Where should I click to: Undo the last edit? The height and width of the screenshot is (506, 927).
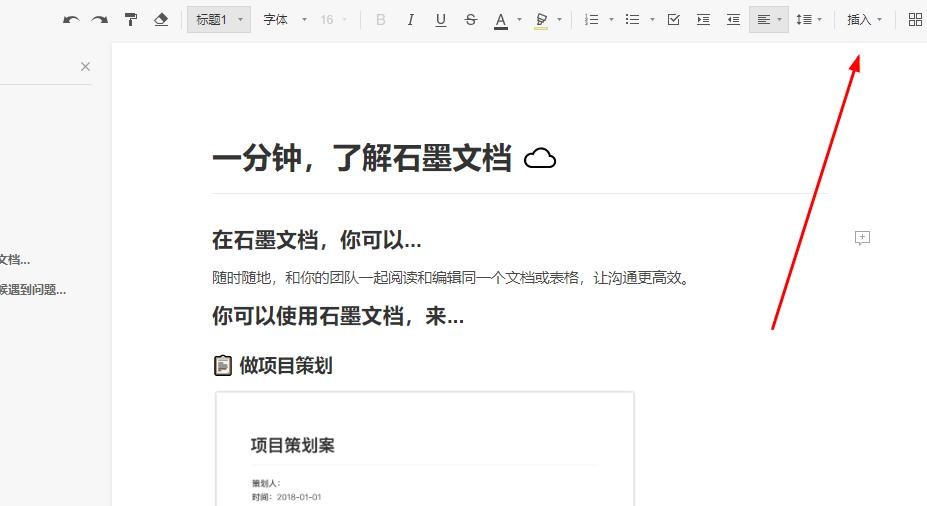(71, 20)
